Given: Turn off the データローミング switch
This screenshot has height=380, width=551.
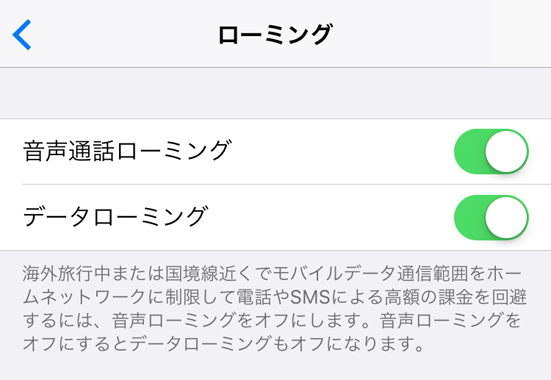Looking at the screenshot, I should (x=491, y=218).
